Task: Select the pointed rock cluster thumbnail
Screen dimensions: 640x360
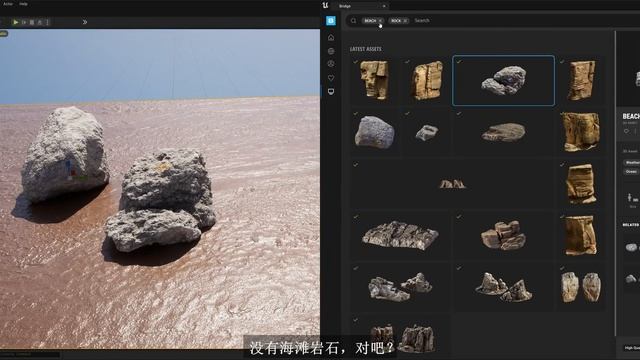Action: coord(503,287)
